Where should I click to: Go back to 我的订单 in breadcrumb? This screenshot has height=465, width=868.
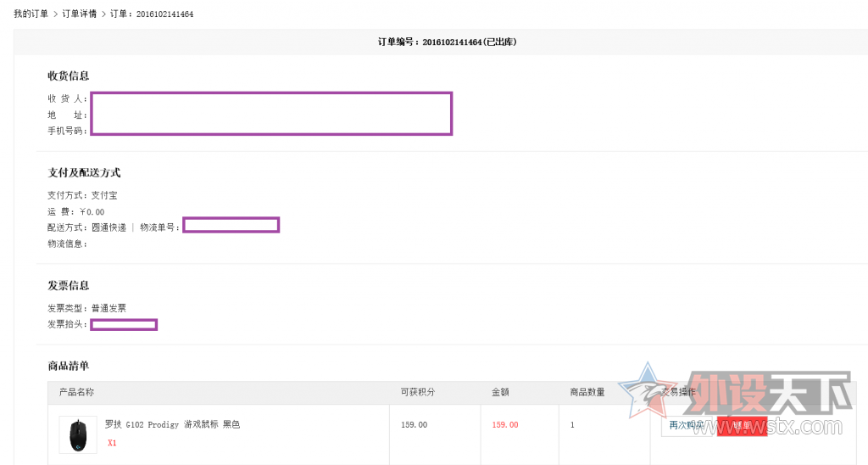pyautogui.click(x=31, y=14)
